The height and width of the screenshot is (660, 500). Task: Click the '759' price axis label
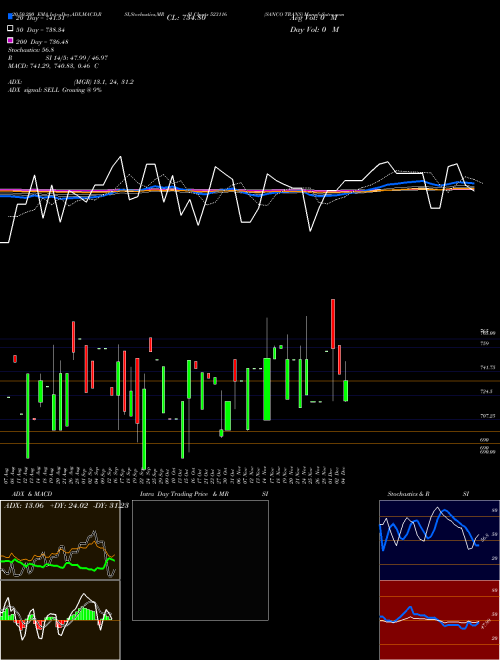click(x=484, y=343)
